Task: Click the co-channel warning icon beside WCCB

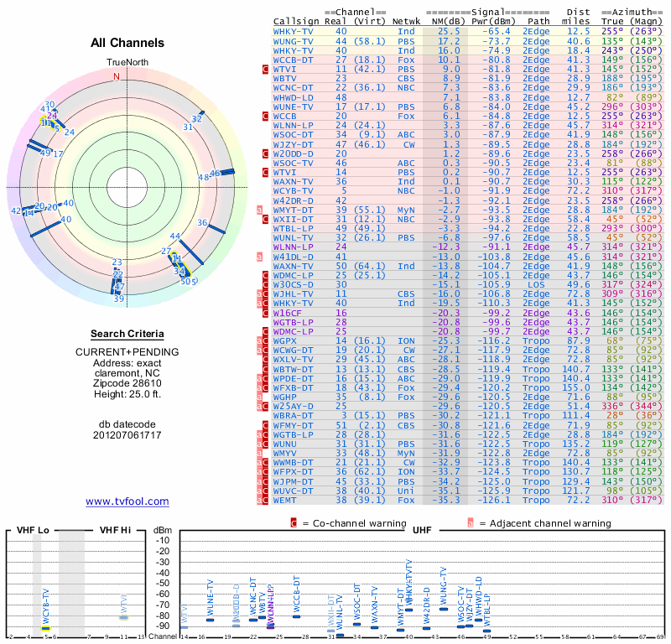Action: click(x=267, y=116)
